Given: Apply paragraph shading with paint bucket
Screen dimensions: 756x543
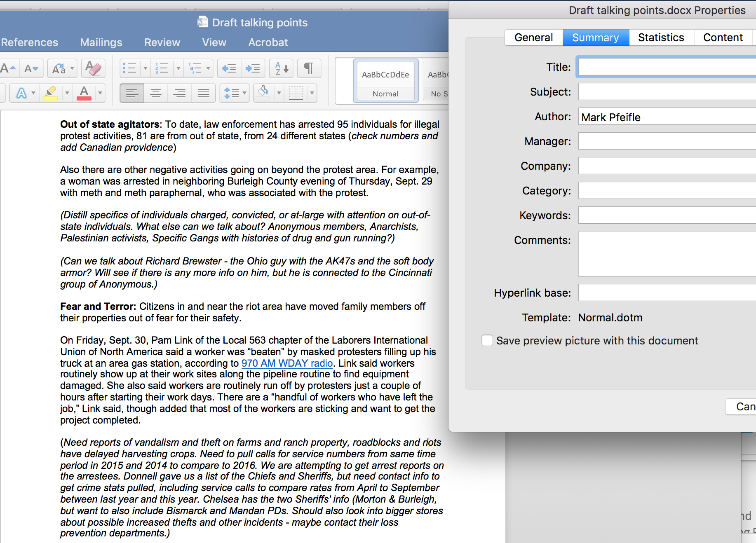Looking at the screenshot, I should click(263, 93).
